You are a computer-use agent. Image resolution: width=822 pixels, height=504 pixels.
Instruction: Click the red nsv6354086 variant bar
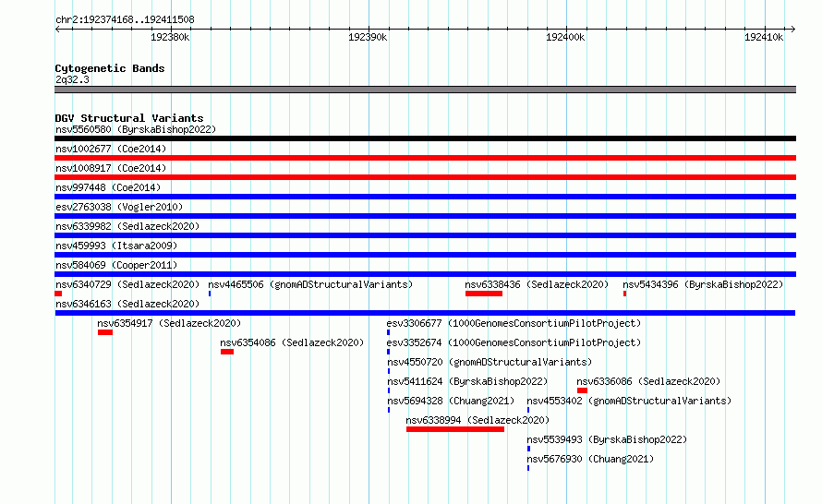click(x=227, y=352)
